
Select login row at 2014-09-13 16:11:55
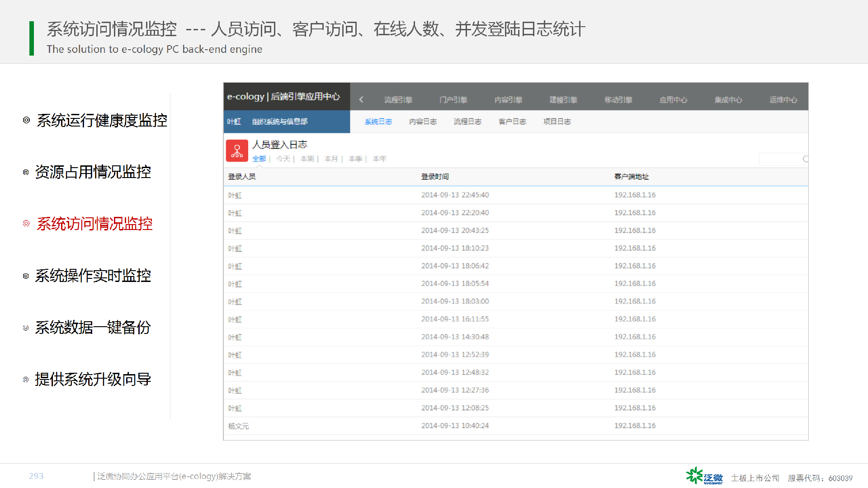[x=516, y=319]
